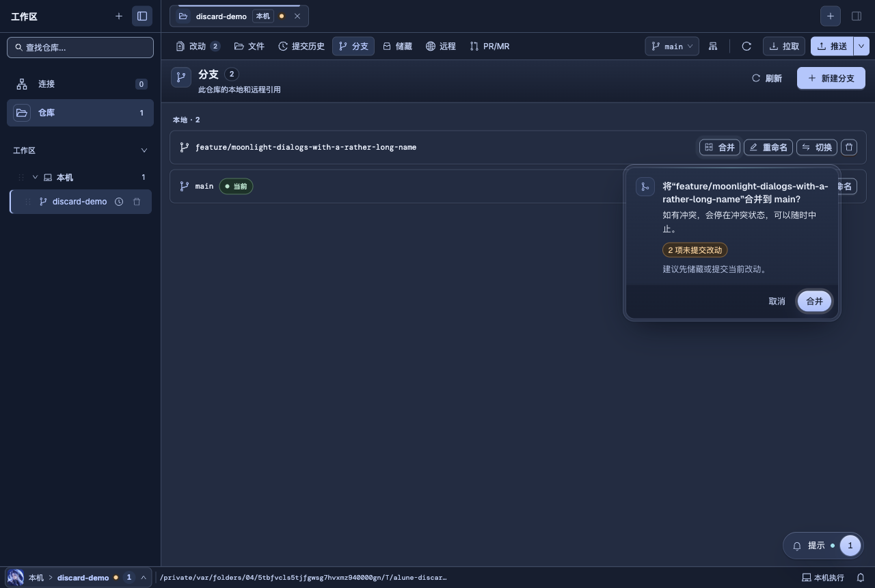Select the feature/moonlight-dialogs-with-a-rather-long-name branch name
This screenshot has width=875, height=588.
click(x=306, y=147)
